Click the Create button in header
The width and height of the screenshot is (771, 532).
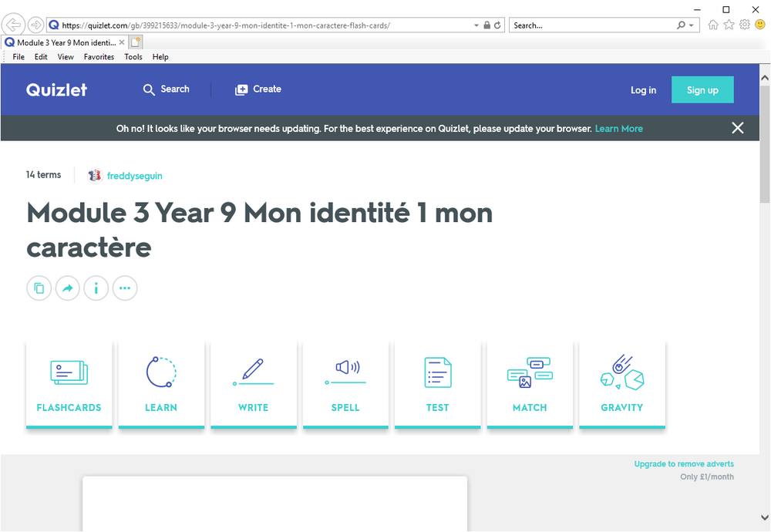(x=258, y=89)
